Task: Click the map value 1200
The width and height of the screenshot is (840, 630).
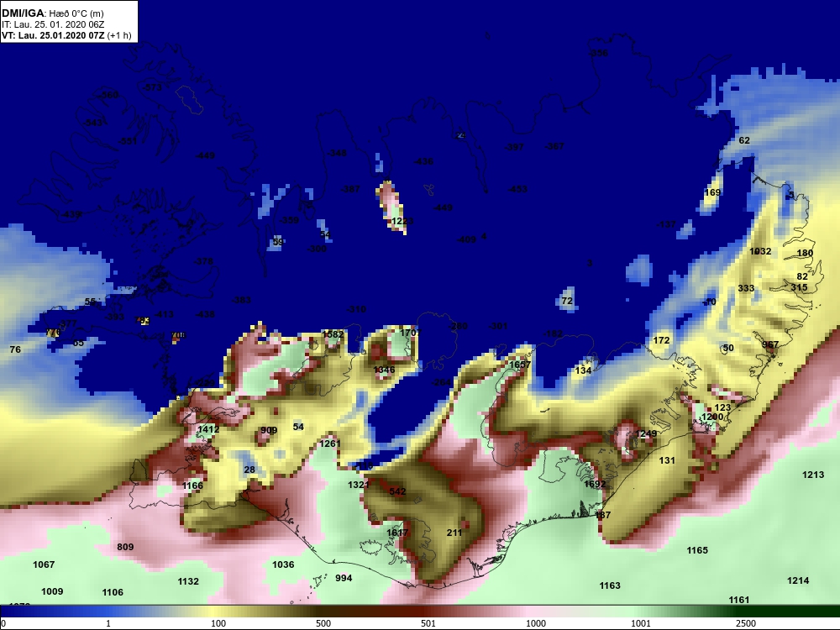Action: tap(712, 417)
